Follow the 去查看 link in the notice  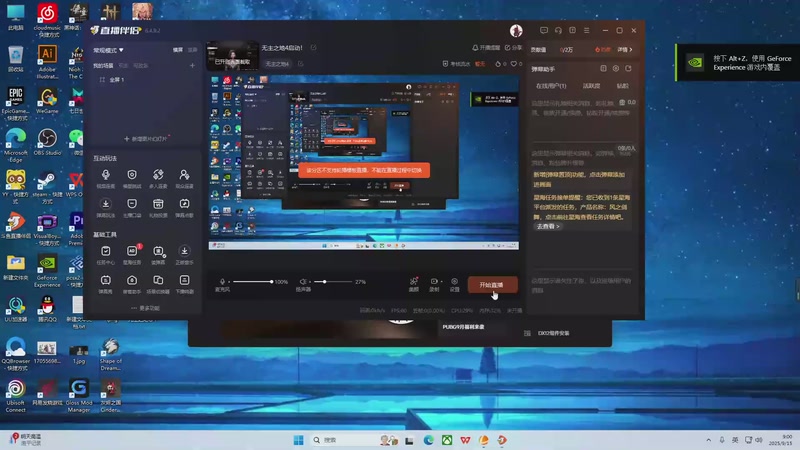[x=548, y=226]
